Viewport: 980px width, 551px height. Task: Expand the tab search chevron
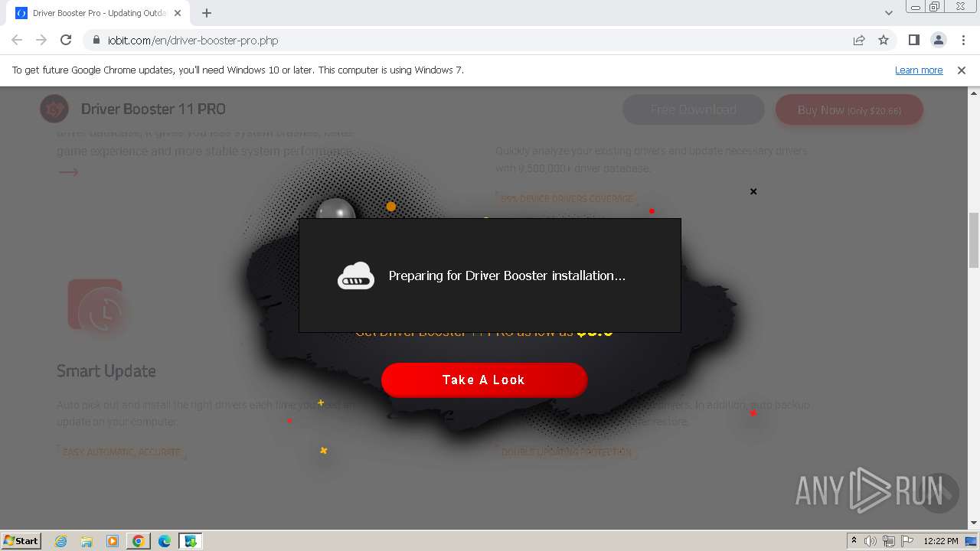[889, 13]
